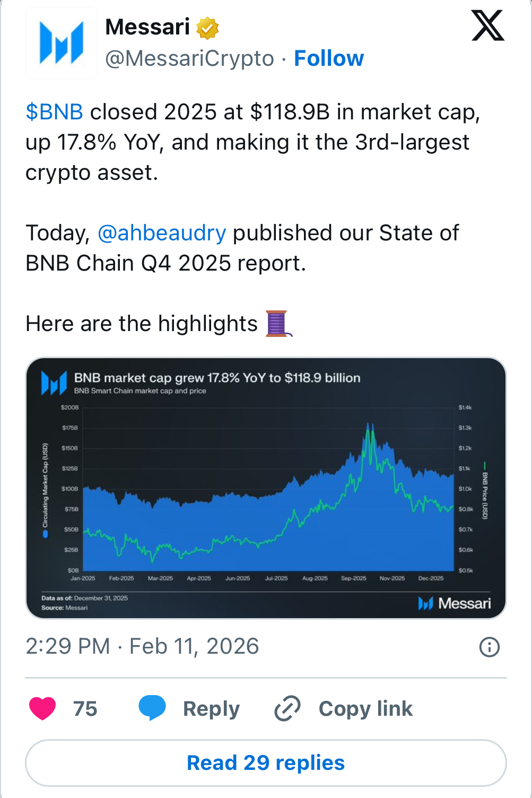Visit the @ahbeaudry mention
Image resolution: width=532 pixels, height=798 pixels.
click(162, 233)
